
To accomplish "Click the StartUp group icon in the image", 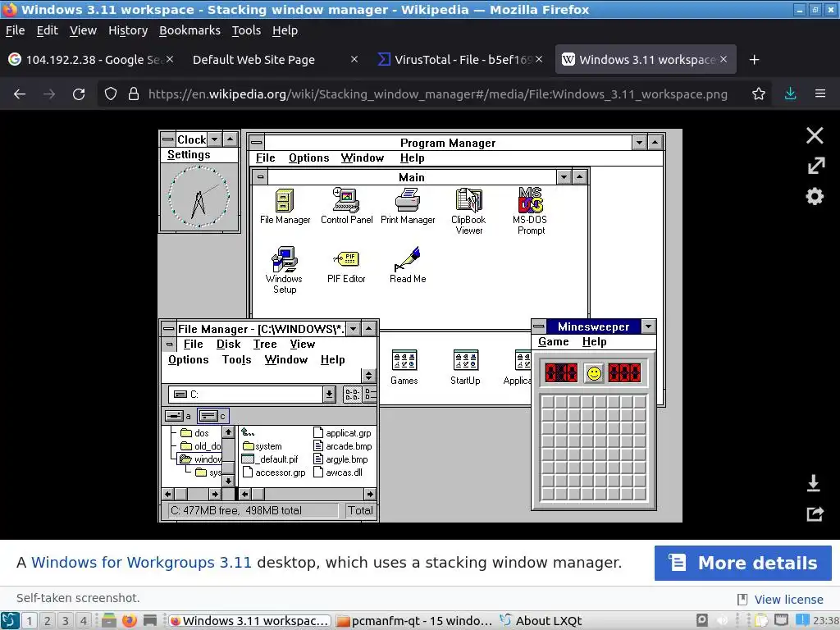I will coord(465,367).
